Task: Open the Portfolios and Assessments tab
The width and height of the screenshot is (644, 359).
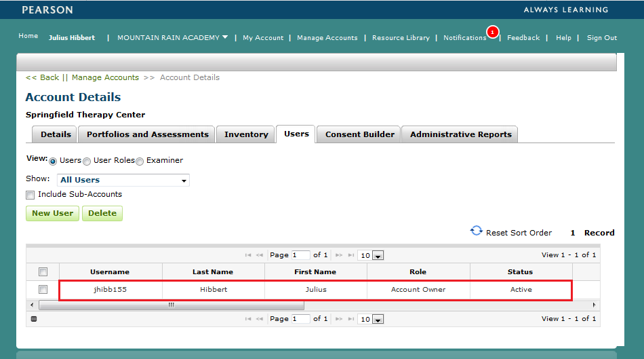Action: [147, 134]
